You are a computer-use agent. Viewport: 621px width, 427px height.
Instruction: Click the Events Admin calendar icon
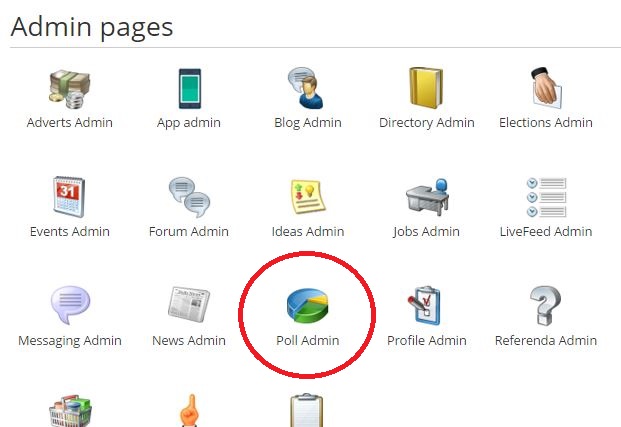69,197
